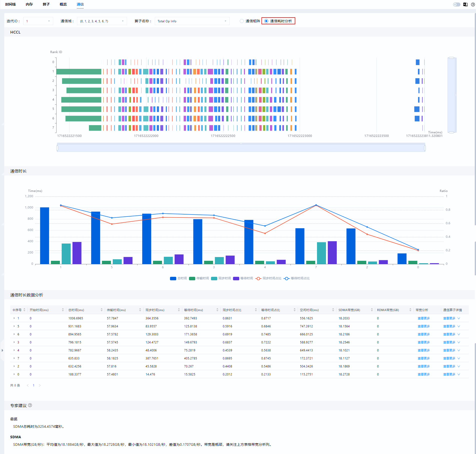Open 带宽分析 查看更多 for card 5
This screenshot has height=454, width=476.
pos(424,326)
